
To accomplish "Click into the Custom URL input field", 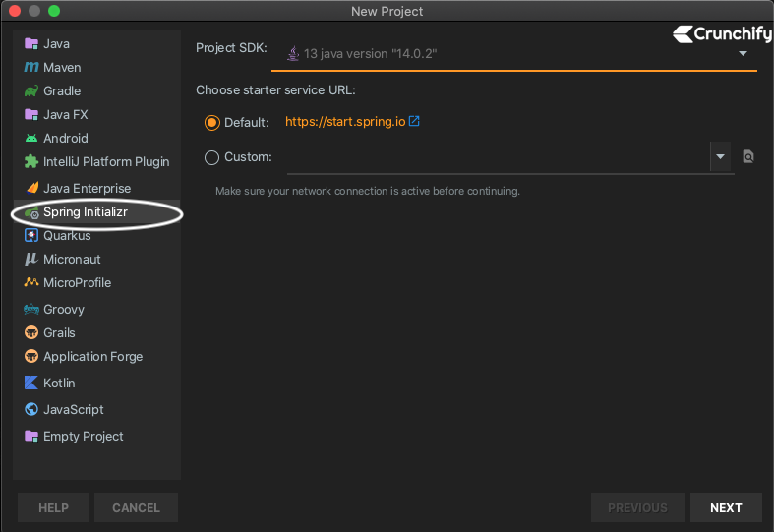I will 498,157.
